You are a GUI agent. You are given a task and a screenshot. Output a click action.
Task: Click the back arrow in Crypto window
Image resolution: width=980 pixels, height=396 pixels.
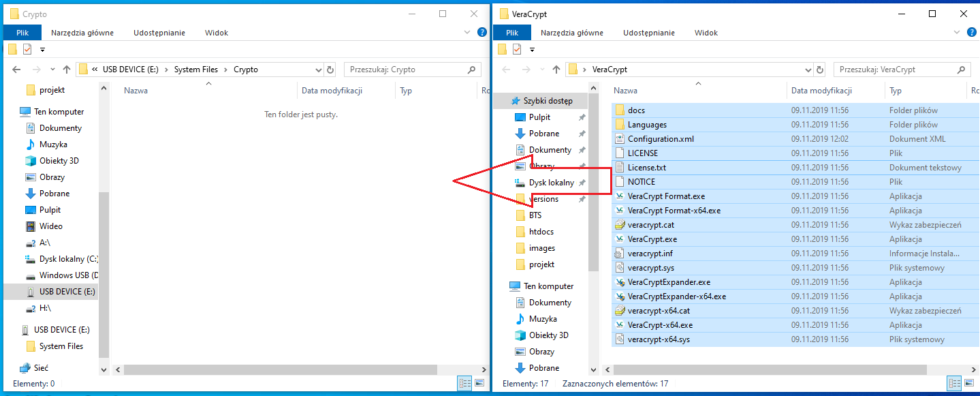(17, 70)
